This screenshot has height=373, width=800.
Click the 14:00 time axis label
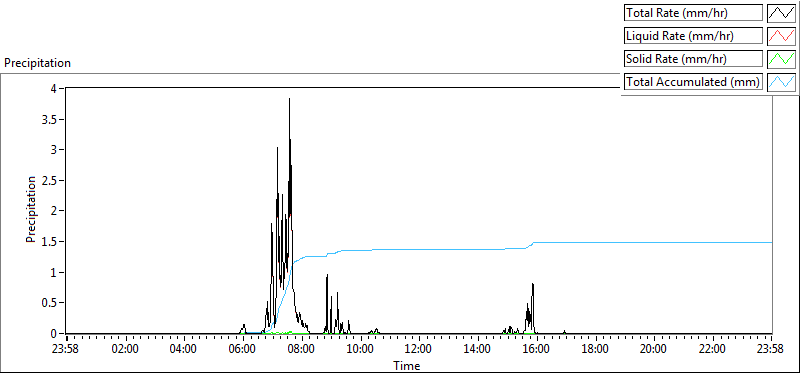(x=478, y=350)
